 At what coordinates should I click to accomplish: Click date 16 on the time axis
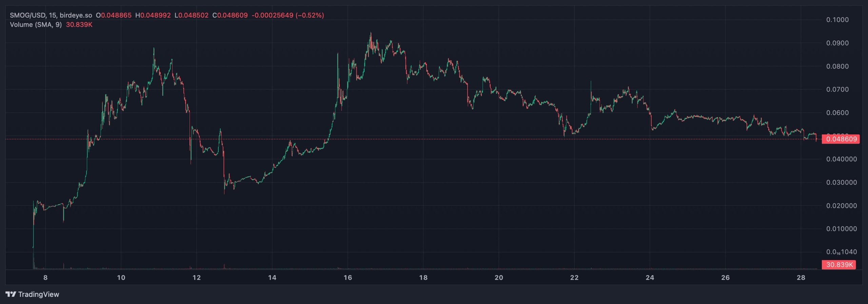[348, 278]
